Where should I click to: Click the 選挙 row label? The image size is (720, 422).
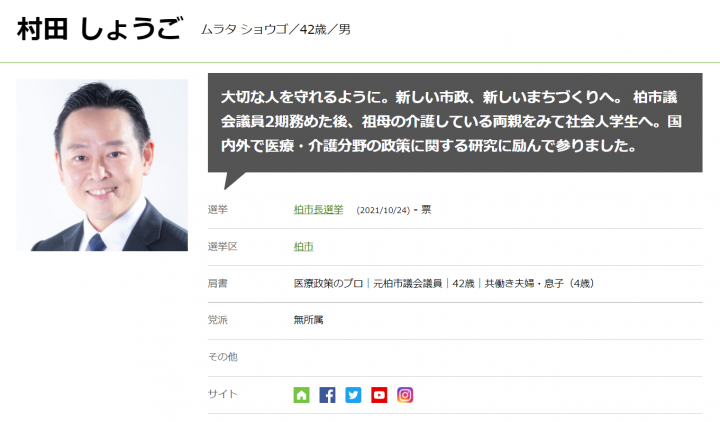(218, 210)
